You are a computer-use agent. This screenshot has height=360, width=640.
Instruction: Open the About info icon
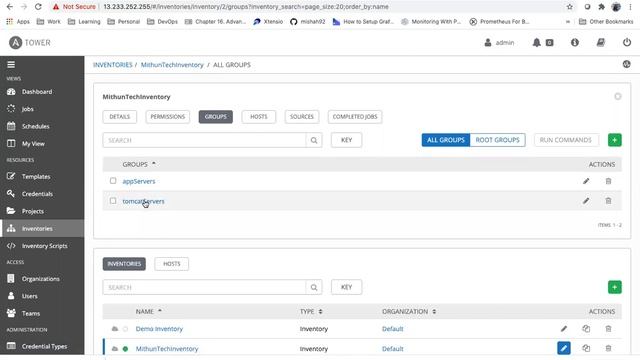pos(575,42)
